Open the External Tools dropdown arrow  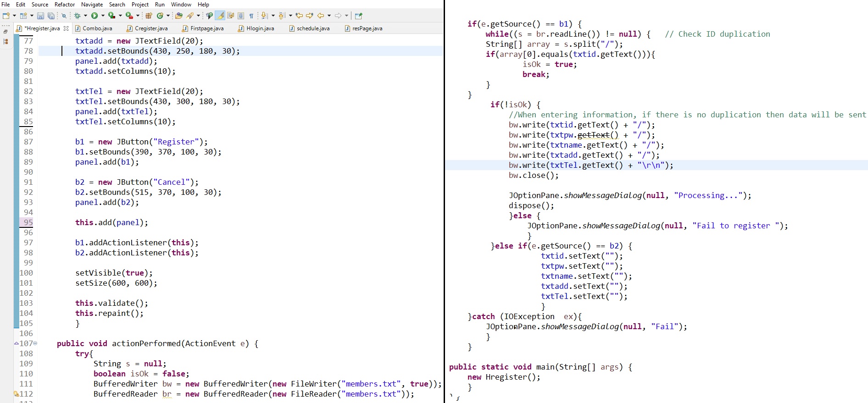(x=138, y=16)
